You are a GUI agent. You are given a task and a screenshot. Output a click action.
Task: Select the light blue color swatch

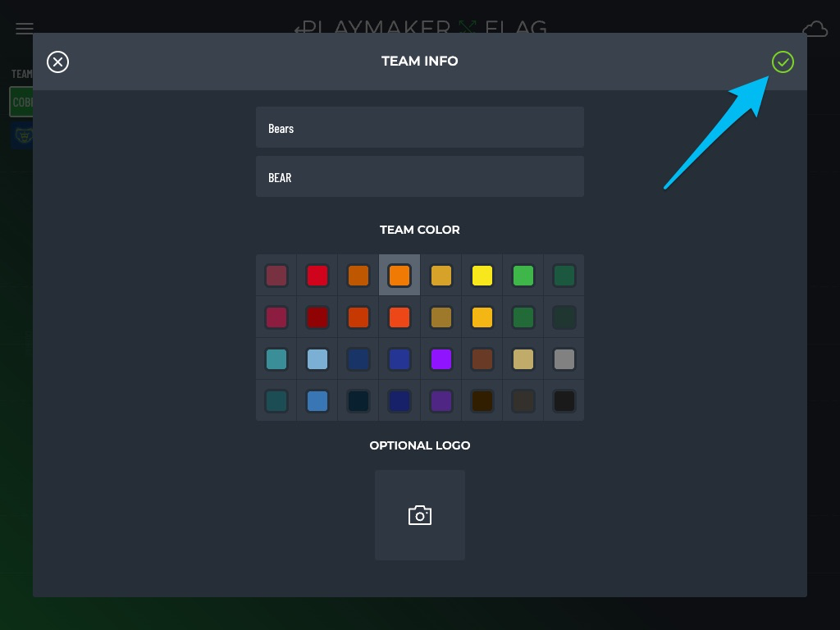point(317,359)
